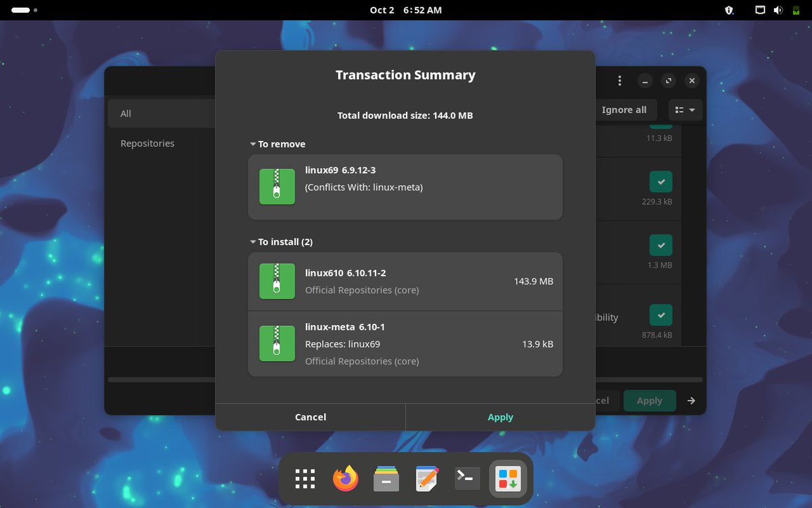The image size is (812, 508).
Task: Launch the text editor from the dock
Action: [x=426, y=479]
